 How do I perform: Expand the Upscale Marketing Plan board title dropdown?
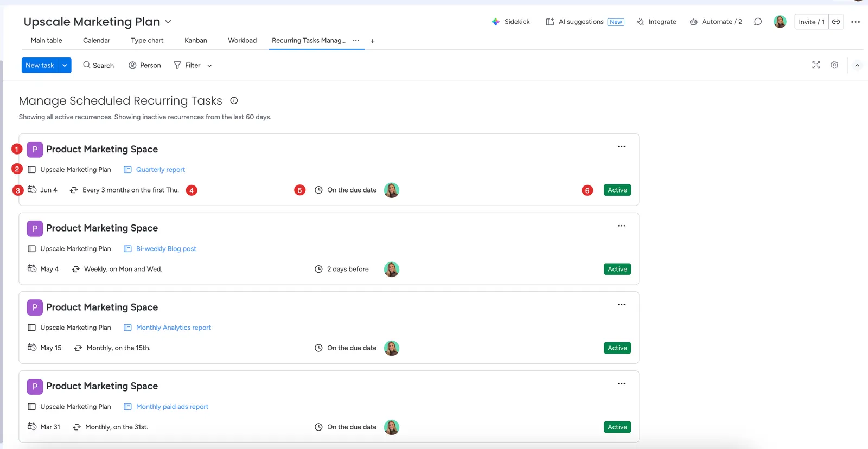[x=168, y=22]
